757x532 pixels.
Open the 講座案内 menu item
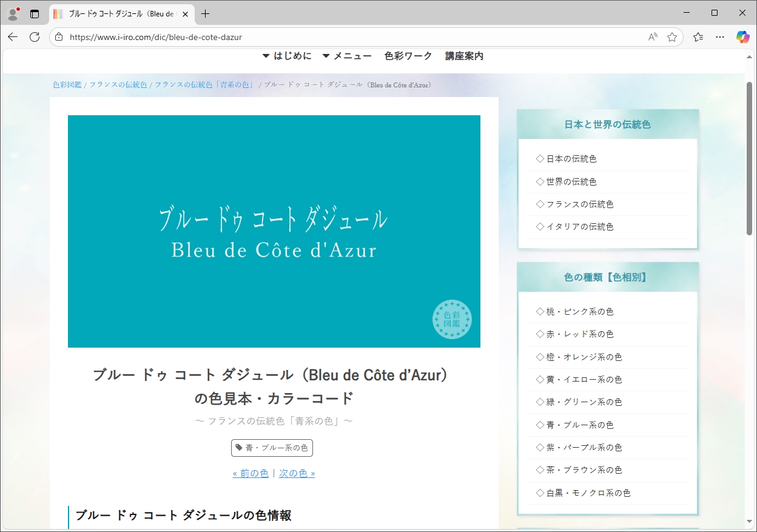point(464,56)
